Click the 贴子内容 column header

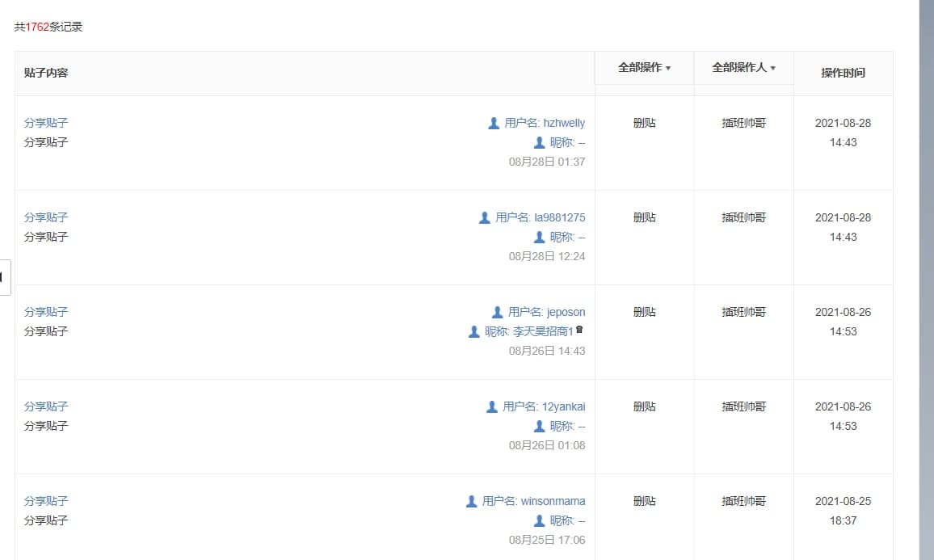pyautogui.click(x=46, y=73)
